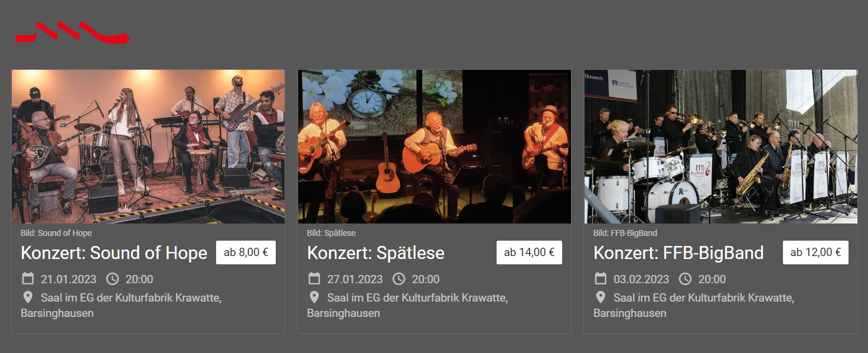Click location pin on Spätlese card

(x=314, y=297)
